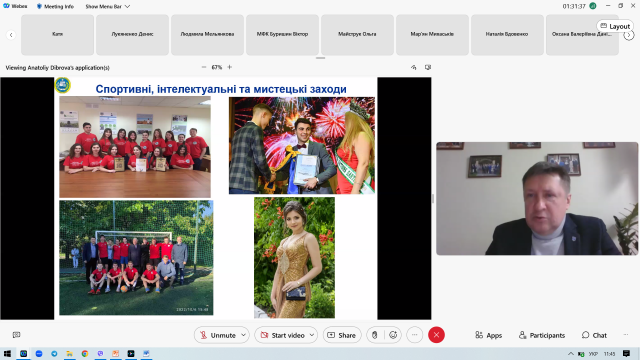
Task: Open Meeting Info
Action: point(55,7)
